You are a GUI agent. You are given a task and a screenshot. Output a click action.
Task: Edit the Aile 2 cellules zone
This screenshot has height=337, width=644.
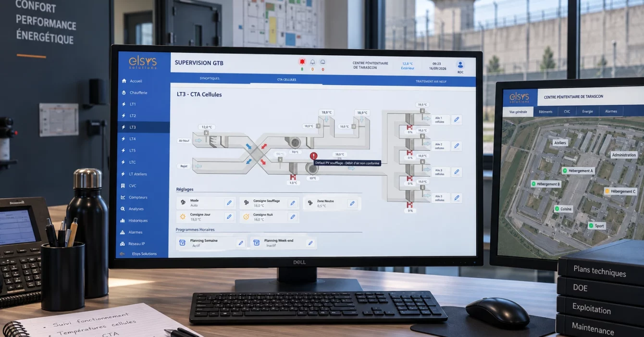tap(457, 146)
